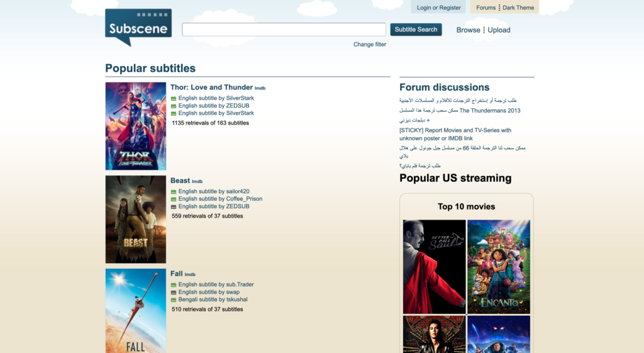The image size is (644, 353).
Task: Click the Better Call Saul poster
Action: [434, 266]
